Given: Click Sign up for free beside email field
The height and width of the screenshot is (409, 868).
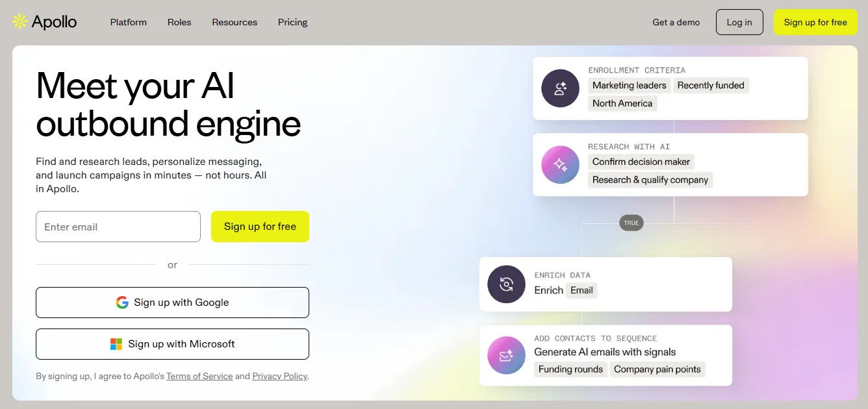Looking at the screenshot, I should click(x=260, y=227).
